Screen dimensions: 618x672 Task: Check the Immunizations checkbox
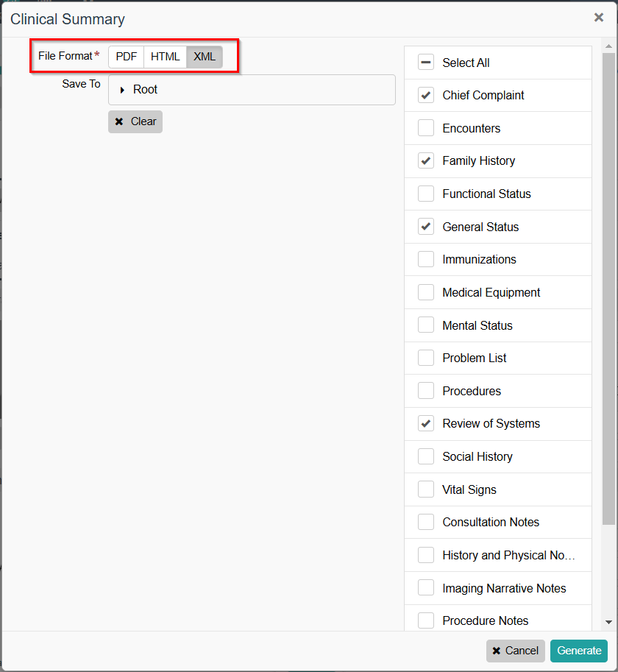(x=426, y=260)
